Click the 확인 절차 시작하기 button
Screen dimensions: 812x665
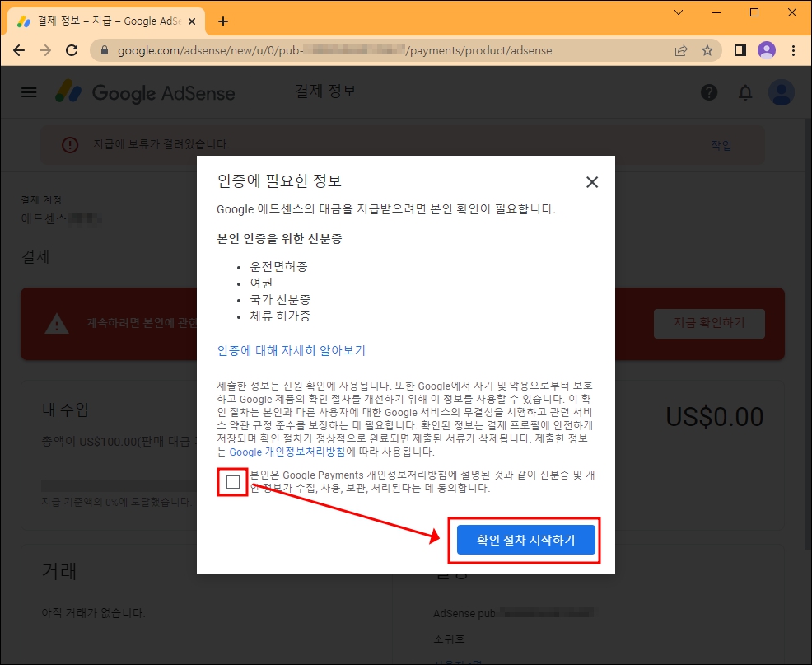(526, 540)
